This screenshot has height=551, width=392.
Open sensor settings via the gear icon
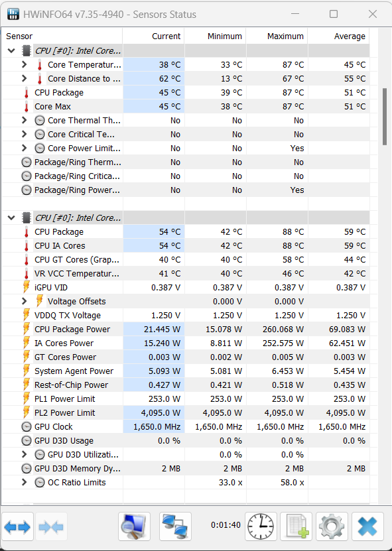pos(331,526)
